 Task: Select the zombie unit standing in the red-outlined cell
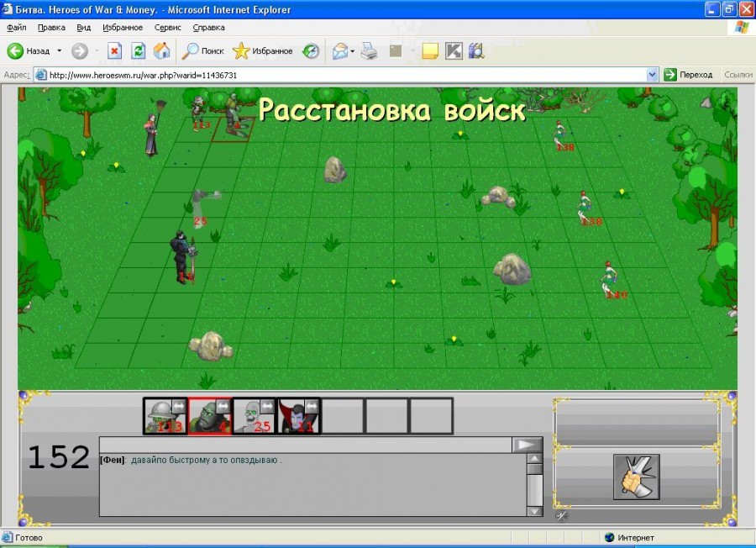[234, 113]
